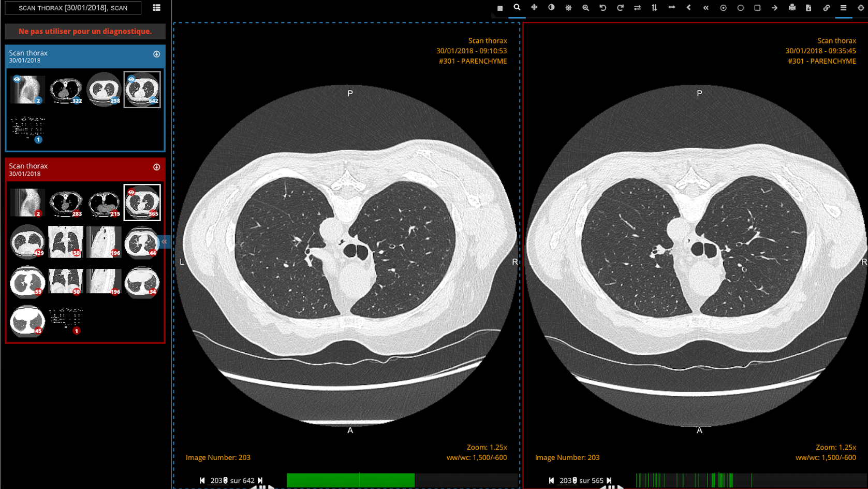The width and height of the screenshot is (868, 489).
Task: Select the arrow annotation tool
Action: coord(774,8)
